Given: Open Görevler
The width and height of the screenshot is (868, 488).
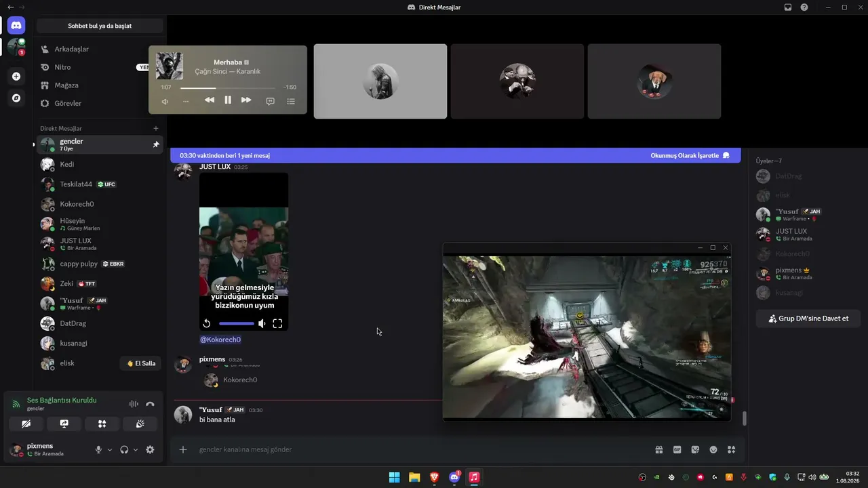Looking at the screenshot, I should pyautogui.click(x=100, y=103).
